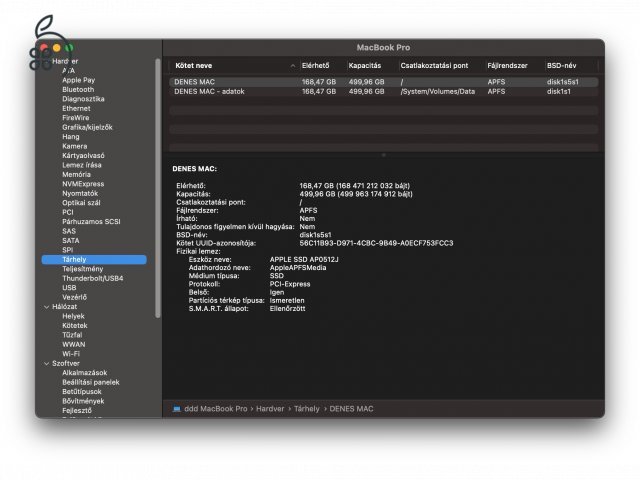
Task: Select Diagnosztika in the sidebar
Action: 83,99
